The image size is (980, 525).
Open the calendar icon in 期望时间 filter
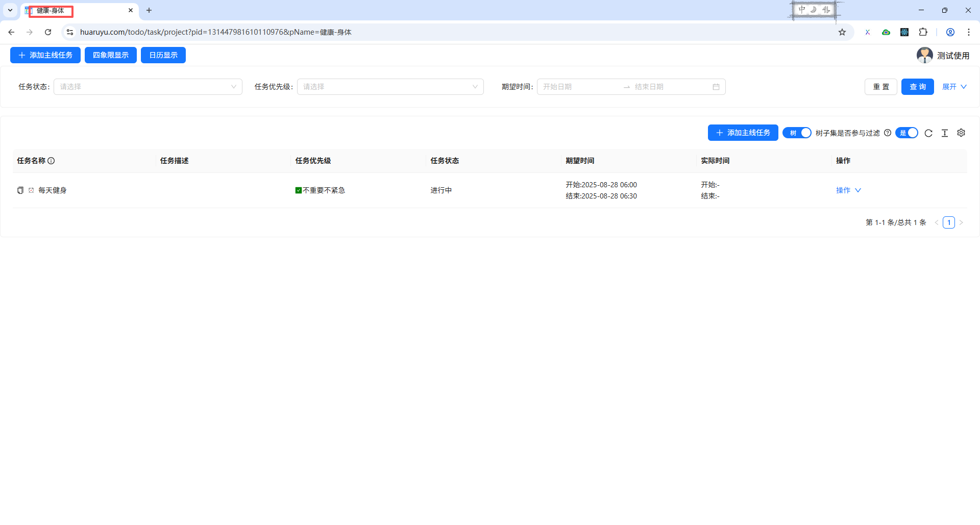(717, 87)
